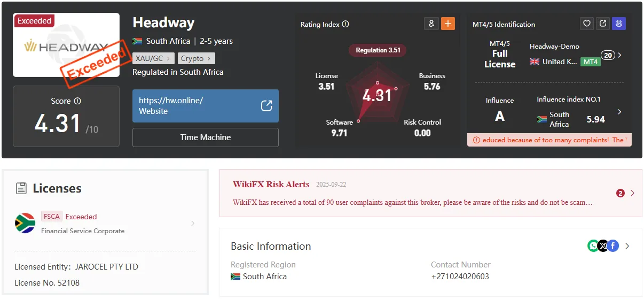Click the Influence grade A
Image resolution: width=644 pixels, height=299 pixels.
click(x=500, y=116)
